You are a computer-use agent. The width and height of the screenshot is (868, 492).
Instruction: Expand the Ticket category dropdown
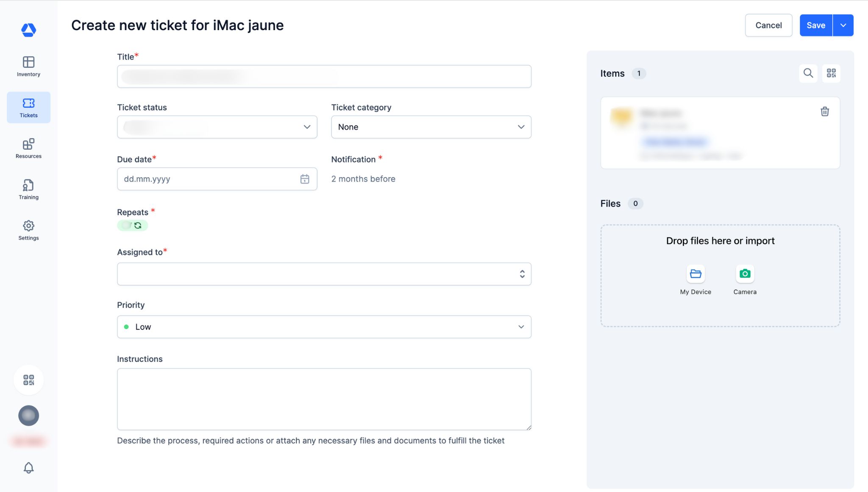pos(431,127)
